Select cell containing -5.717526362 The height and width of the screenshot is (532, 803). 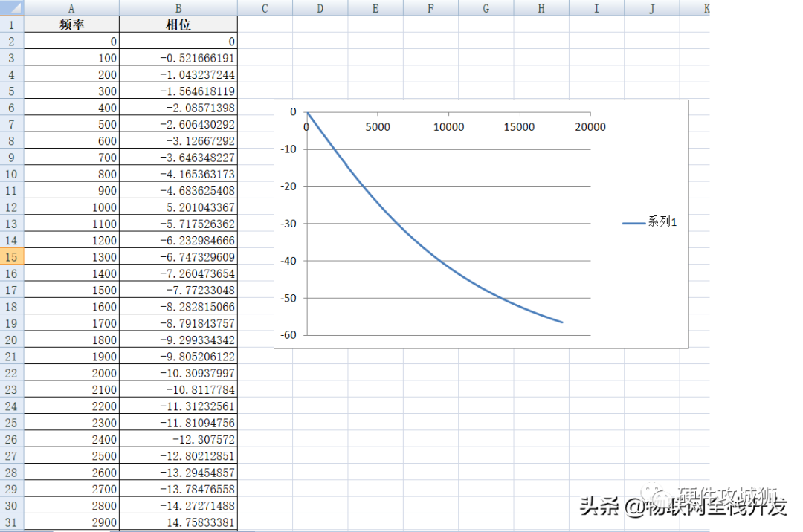click(x=178, y=224)
